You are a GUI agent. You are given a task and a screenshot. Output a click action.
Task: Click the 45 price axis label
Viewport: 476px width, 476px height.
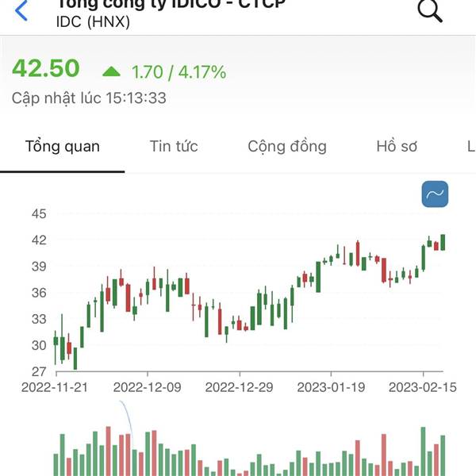tap(39, 213)
